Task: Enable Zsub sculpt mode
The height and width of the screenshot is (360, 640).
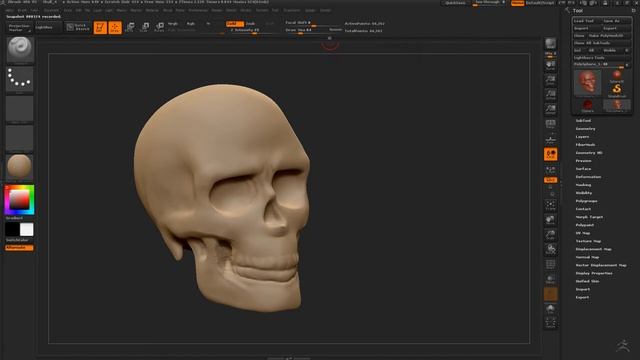Action: 250,24
